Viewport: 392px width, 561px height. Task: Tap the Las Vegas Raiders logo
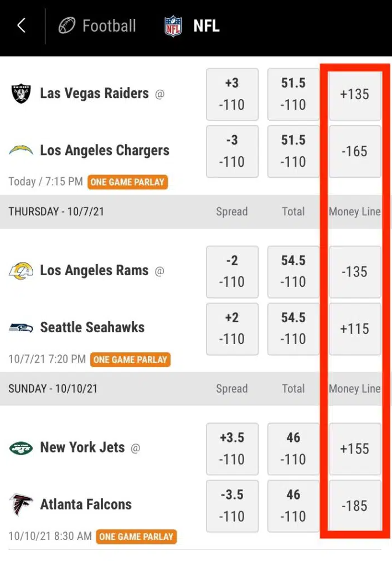(21, 94)
